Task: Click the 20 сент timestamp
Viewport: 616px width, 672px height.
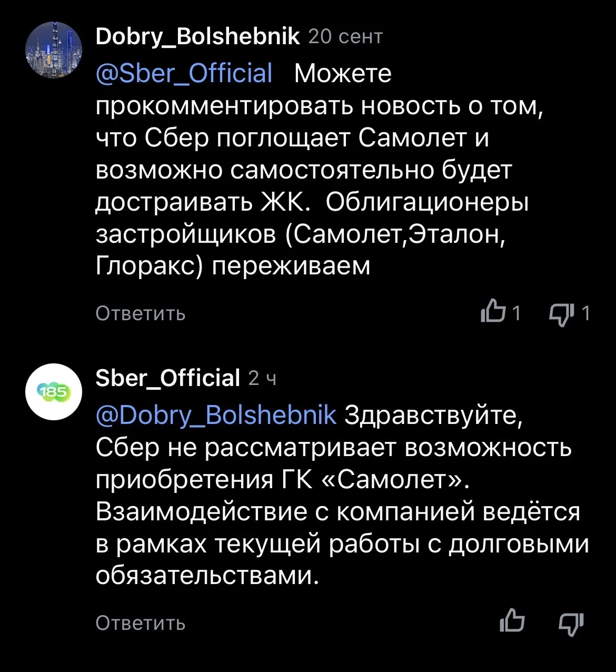Action: tap(345, 37)
